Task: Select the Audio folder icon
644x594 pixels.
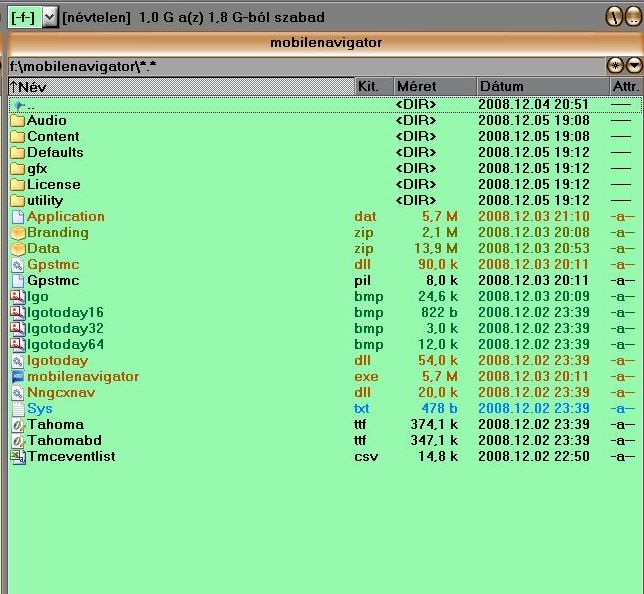Action: tap(18, 121)
